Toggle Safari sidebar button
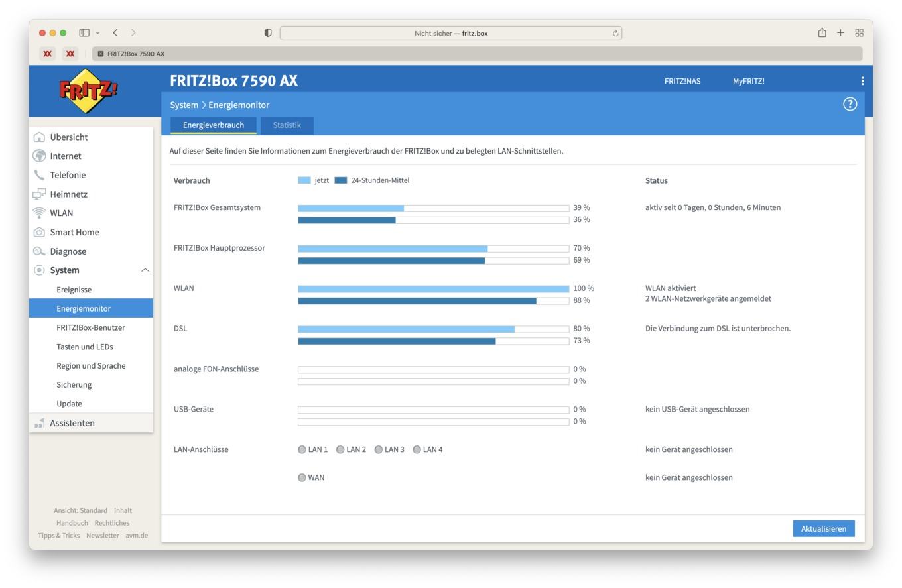902x588 pixels. pos(84,32)
